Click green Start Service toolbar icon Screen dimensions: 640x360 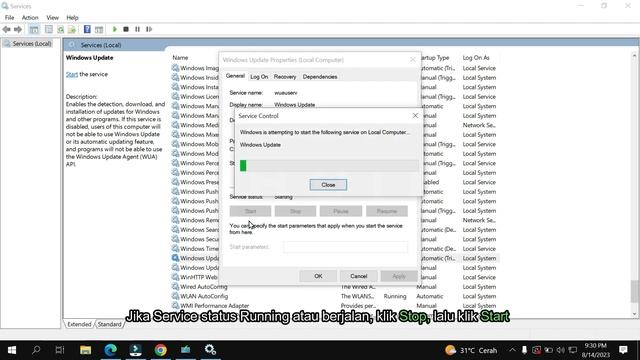[115, 29]
